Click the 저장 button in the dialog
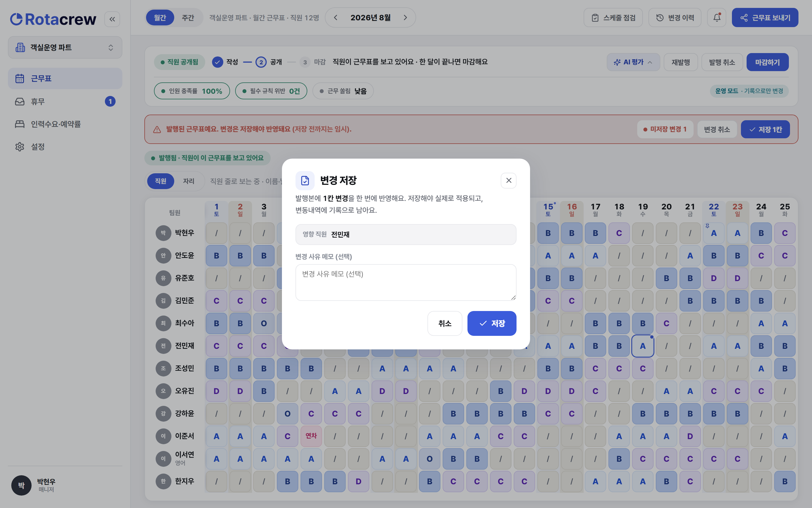Screen dimensions: 812x508 click(x=491, y=323)
